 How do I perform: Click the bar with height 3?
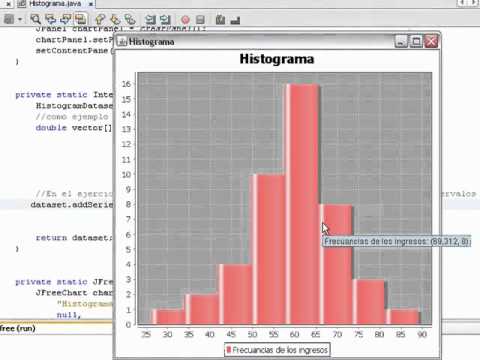pyautogui.click(x=370, y=302)
